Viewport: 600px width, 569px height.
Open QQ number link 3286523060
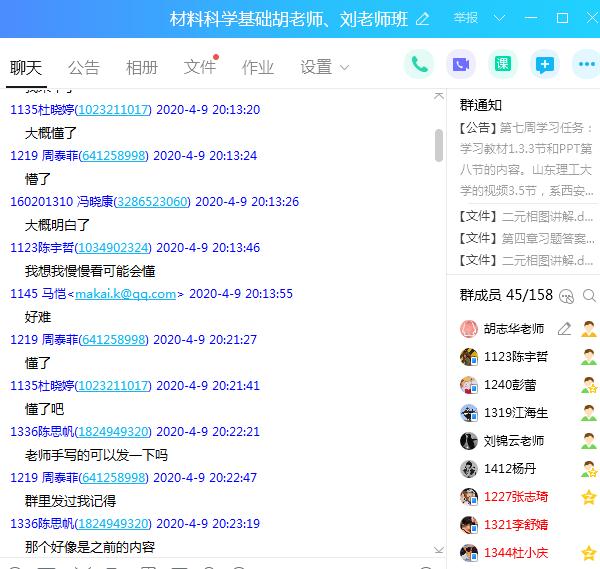pos(153,202)
